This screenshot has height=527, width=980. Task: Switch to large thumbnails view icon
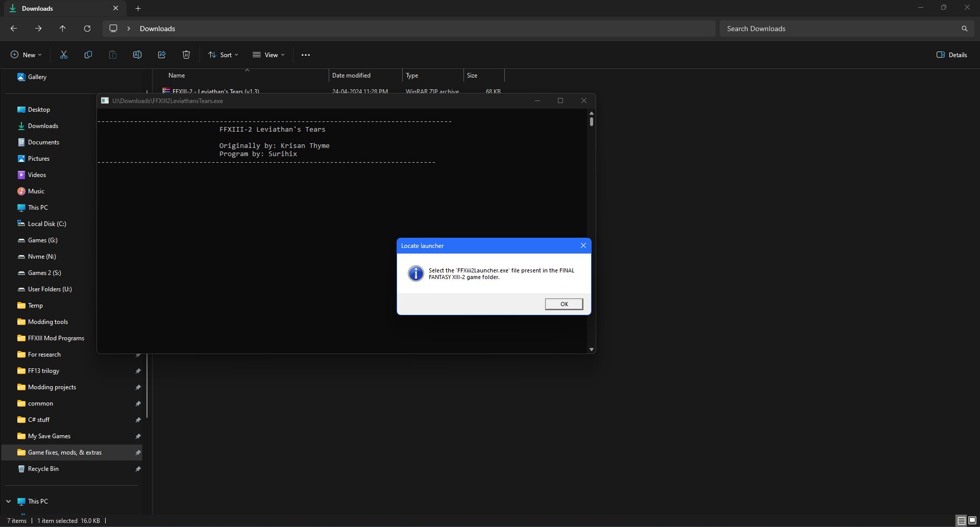click(x=972, y=521)
